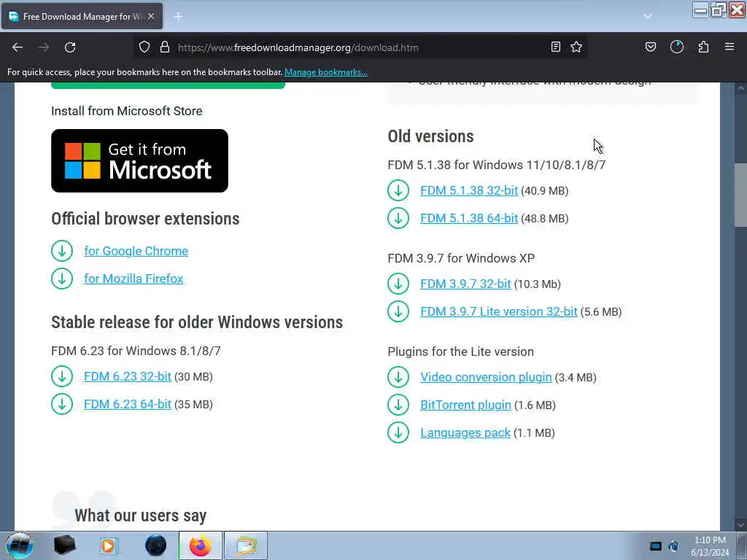Reload the current page
This screenshot has height=560, width=747.
(x=70, y=47)
